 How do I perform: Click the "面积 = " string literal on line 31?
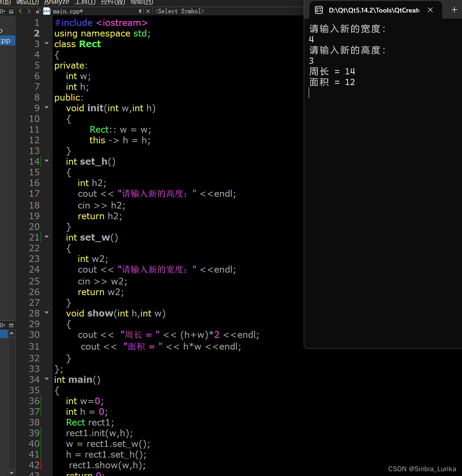click(x=143, y=347)
